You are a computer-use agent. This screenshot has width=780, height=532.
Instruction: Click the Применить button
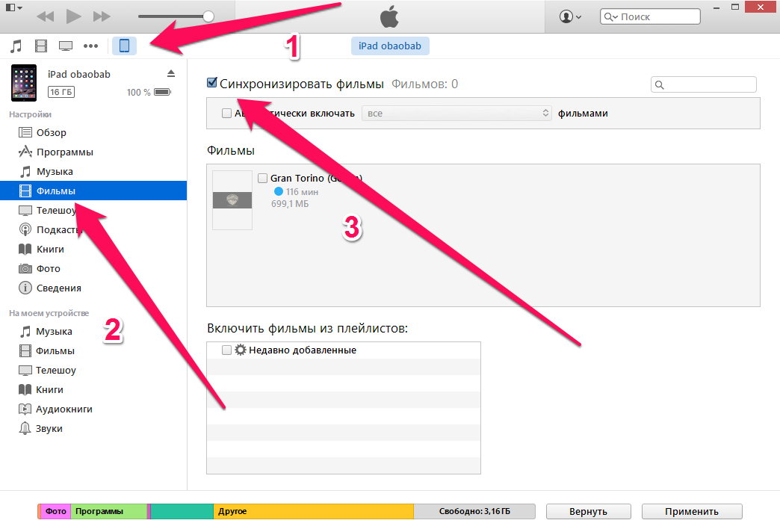coord(692,512)
